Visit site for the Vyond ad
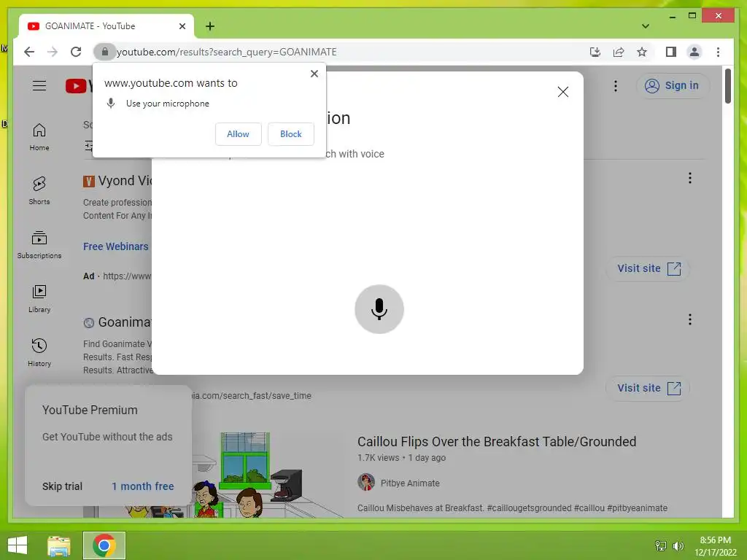This screenshot has height=560, width=747. click(x=649, y=268)
